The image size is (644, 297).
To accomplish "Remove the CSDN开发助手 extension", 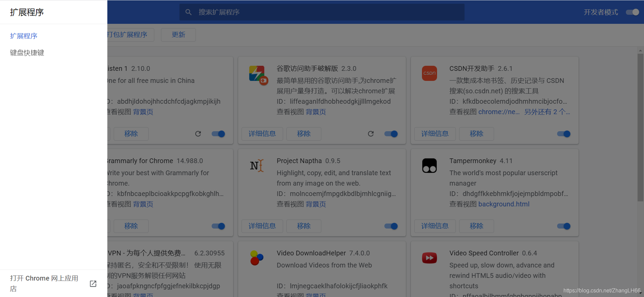I will click(477, 134).
